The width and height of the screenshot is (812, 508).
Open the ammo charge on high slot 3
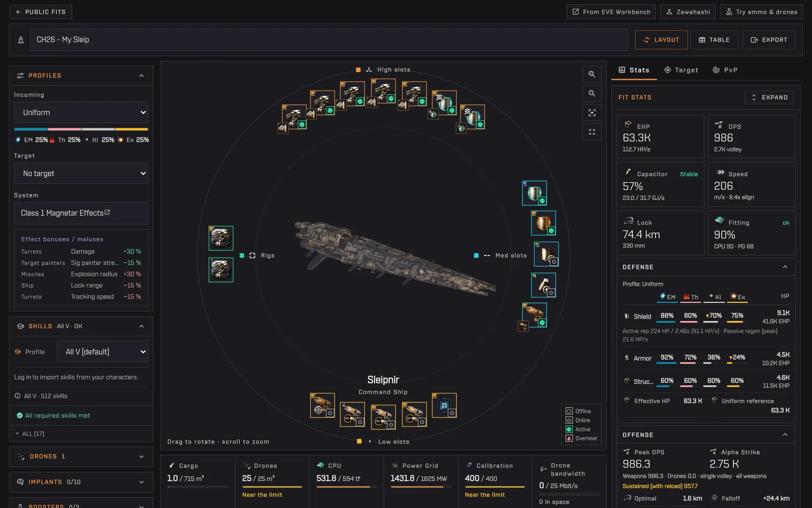(x=341, y=105)
